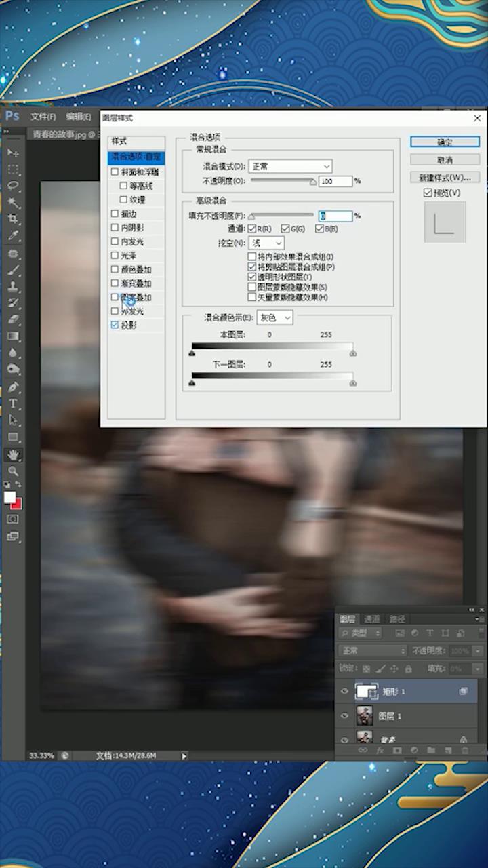Click the new group folder icon
The height and width of the screenshot is (868, 488).
coord(430,751)
